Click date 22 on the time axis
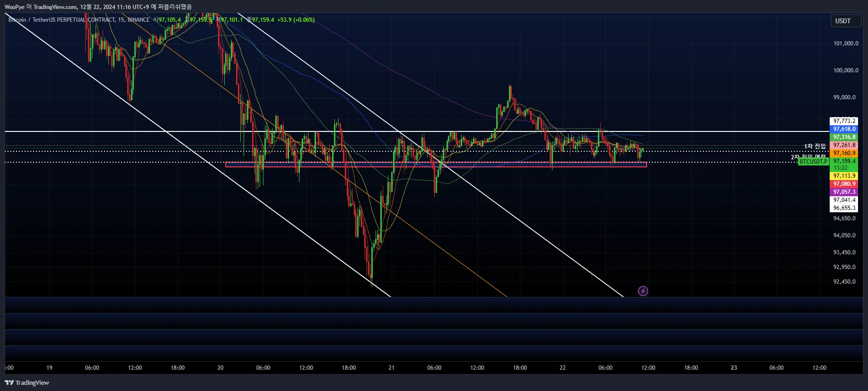The height and width of the screenshot is (391, 868). (x=562, y=368)
